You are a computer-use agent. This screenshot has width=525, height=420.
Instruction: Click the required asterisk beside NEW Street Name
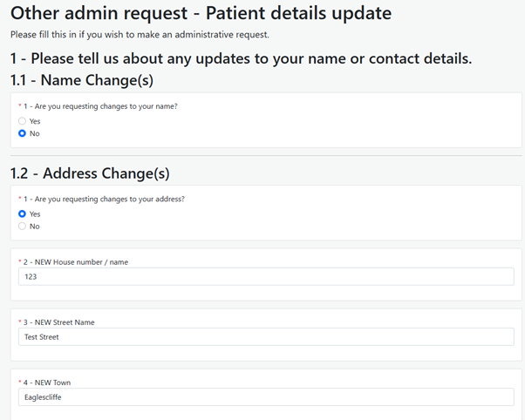point(20,322)
